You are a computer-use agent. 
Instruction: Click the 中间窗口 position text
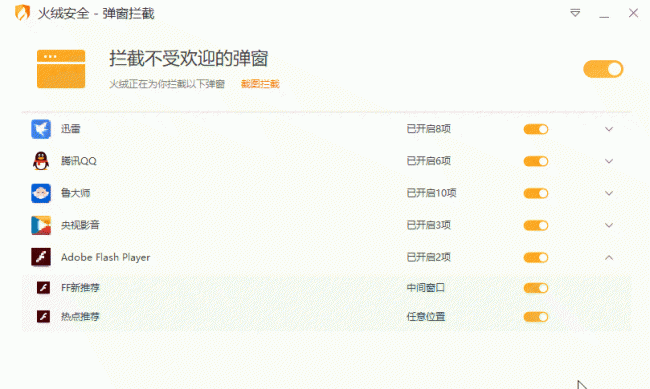426,287
